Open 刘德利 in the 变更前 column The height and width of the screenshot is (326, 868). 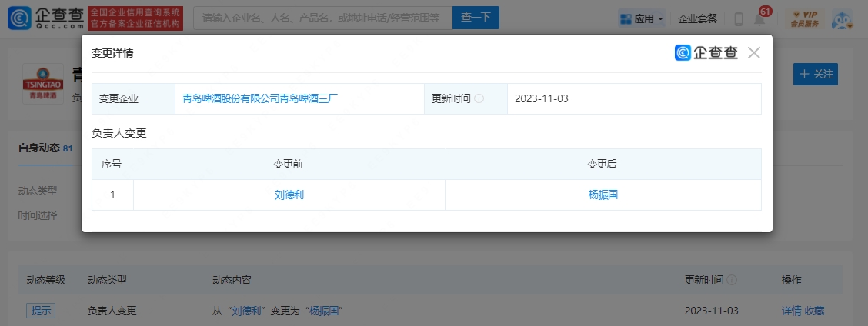pyautogui.click(x=289, y=195)
